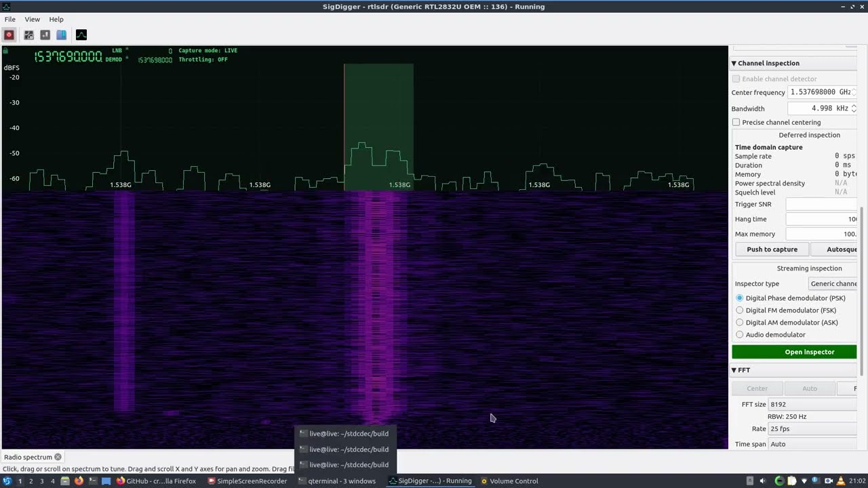Select Digital FM demodulator (FSK)
The width and height of the screenshot is (868, 488).
click(739, 310)
